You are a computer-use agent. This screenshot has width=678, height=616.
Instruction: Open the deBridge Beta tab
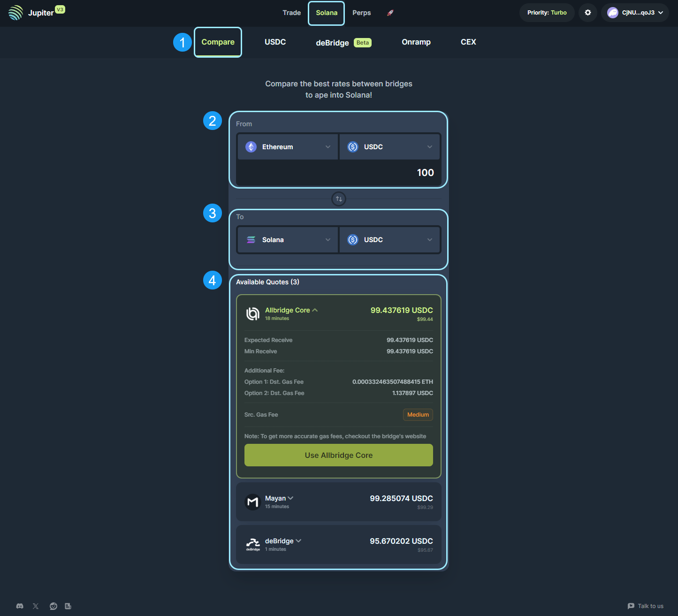tap(343, 43)
